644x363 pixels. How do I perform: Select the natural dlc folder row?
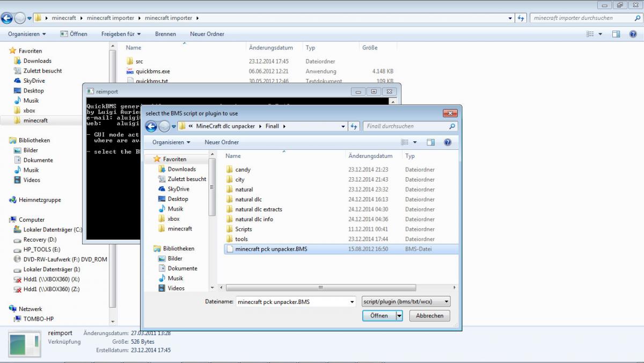point(340,199)
